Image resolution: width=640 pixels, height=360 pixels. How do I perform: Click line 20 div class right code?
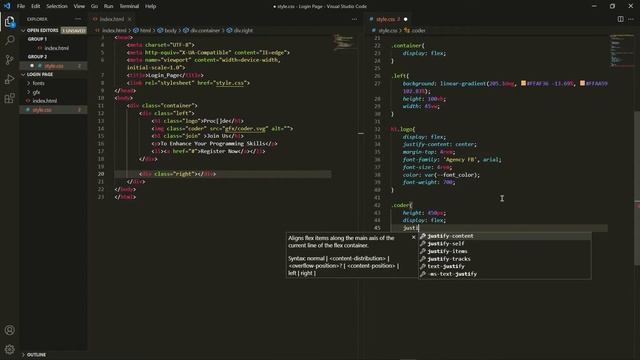tap(178, 174)
